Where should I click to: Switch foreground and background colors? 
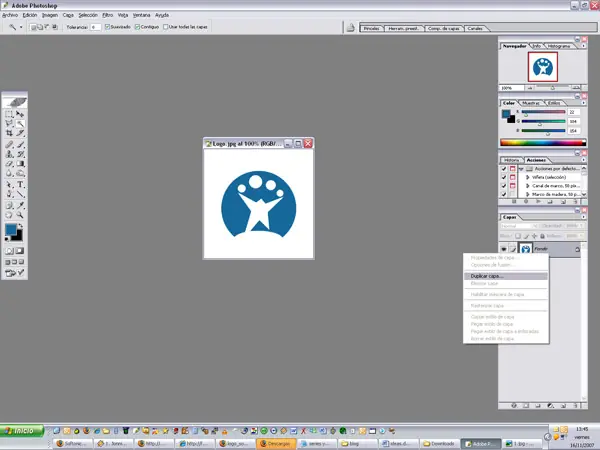pyautogui.click(x=20, y=226)
